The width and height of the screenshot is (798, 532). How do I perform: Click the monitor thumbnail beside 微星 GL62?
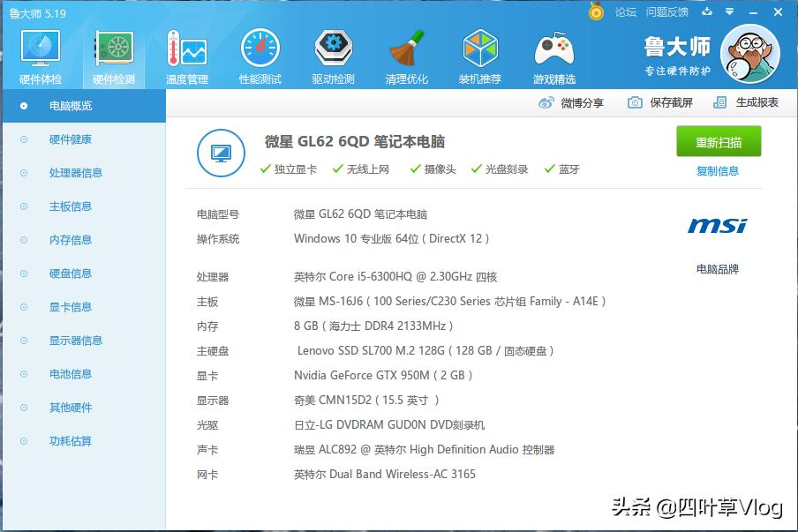221,152
